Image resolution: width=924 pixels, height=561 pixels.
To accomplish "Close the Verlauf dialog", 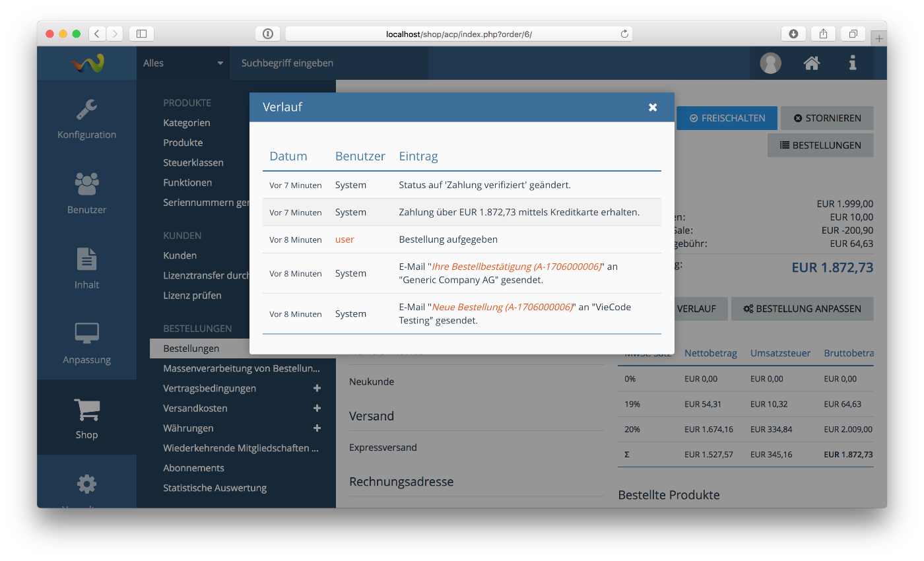I will point(652,107).
